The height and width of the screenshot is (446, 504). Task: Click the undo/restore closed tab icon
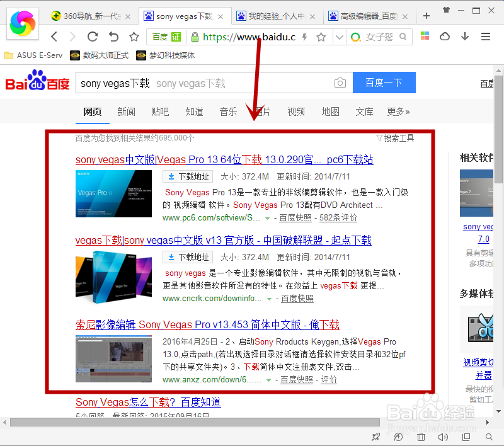pos(113,37)
